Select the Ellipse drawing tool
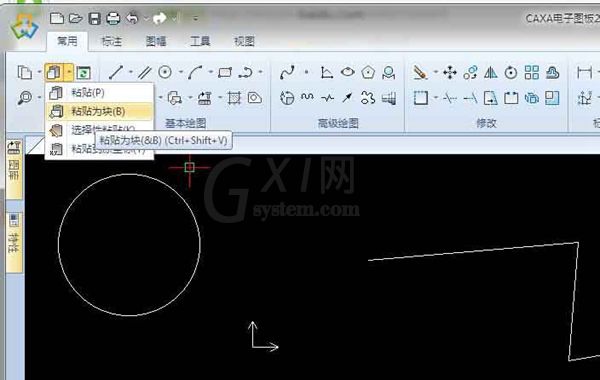Image resolution: width=600 pixels, height=380 pixels. point(347,72)
